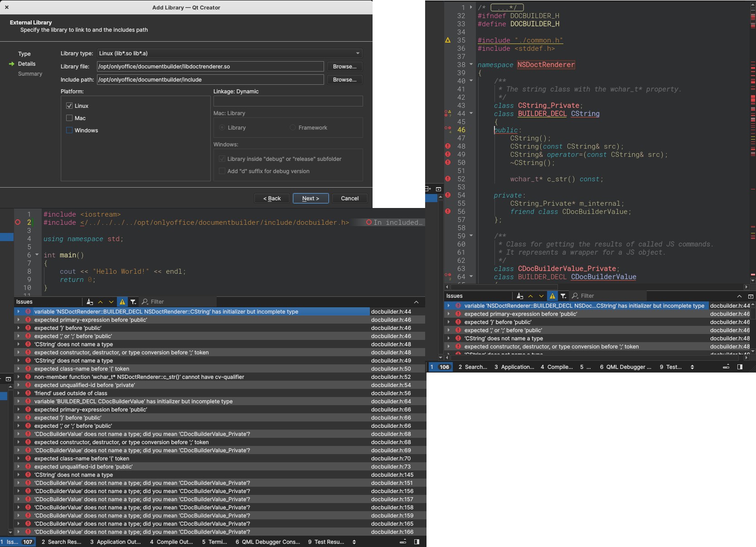Collapse the fold arrow at line 59 comment
Screen dimensions: 756x547
point(471,236)
